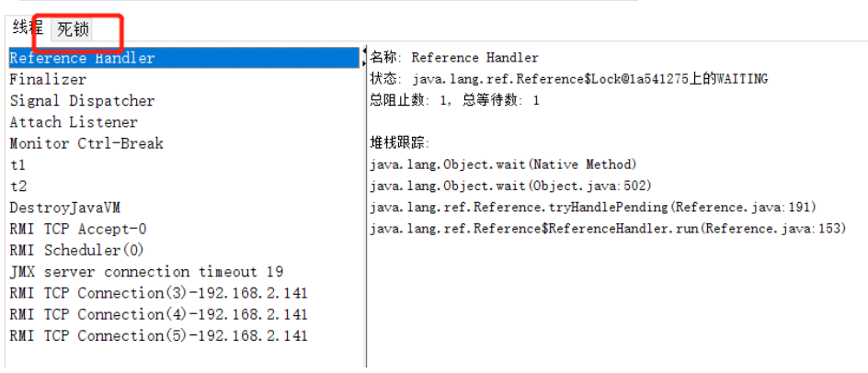Viewport: 868px width, 373px height.
Task: Select the 线程 tab
Action: click(x=28, y=28)
